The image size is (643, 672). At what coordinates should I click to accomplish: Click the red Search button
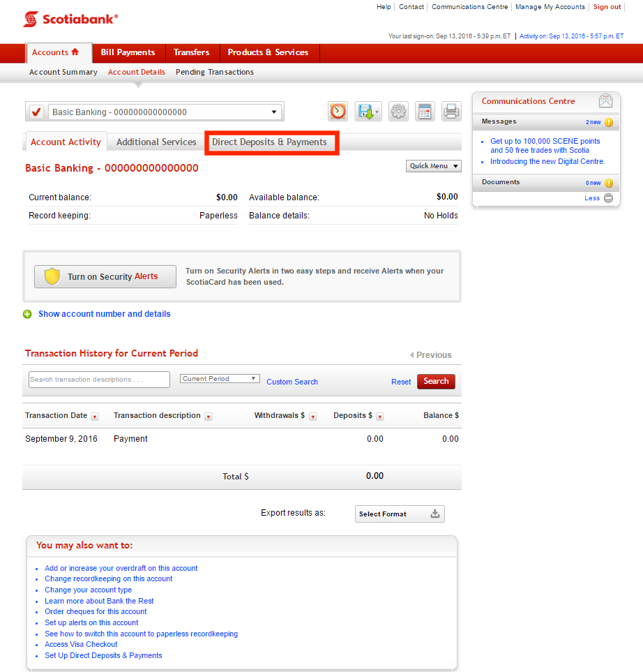436,381
